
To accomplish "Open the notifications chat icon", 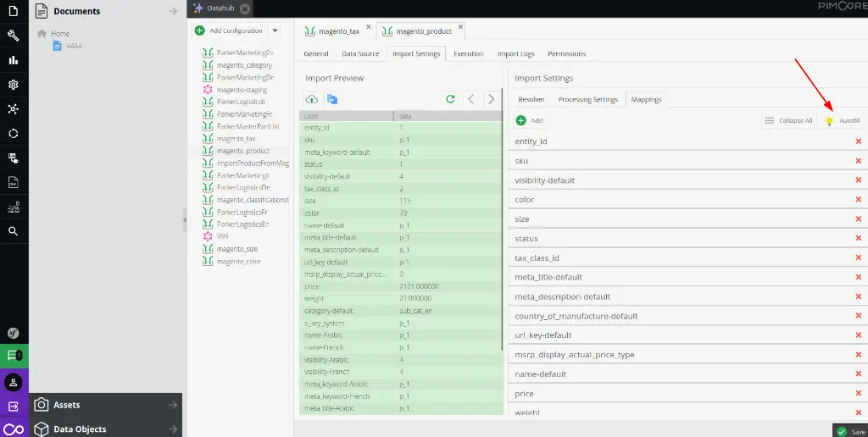I will 14,357.
